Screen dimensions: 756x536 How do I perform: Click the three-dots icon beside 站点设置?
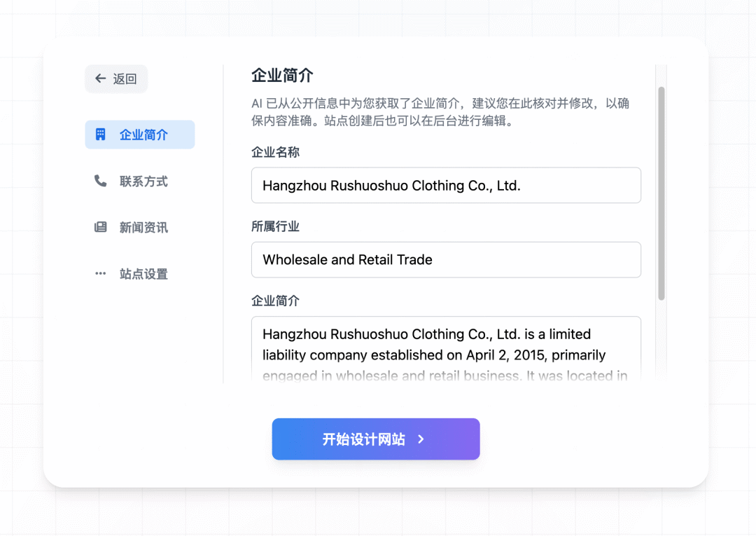[101, 273]
